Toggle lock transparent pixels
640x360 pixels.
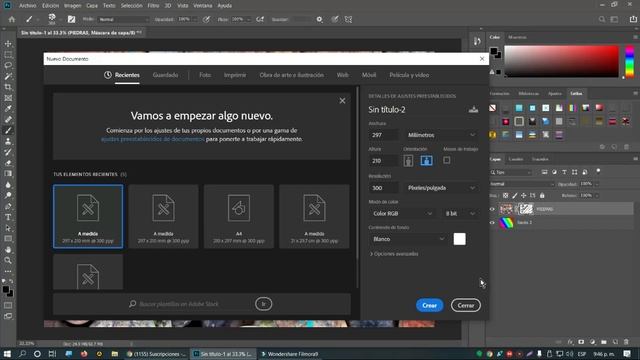(x=505, y=196)
